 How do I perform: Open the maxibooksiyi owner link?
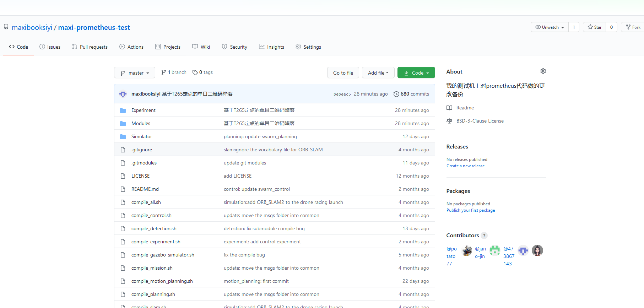[32, 27]
